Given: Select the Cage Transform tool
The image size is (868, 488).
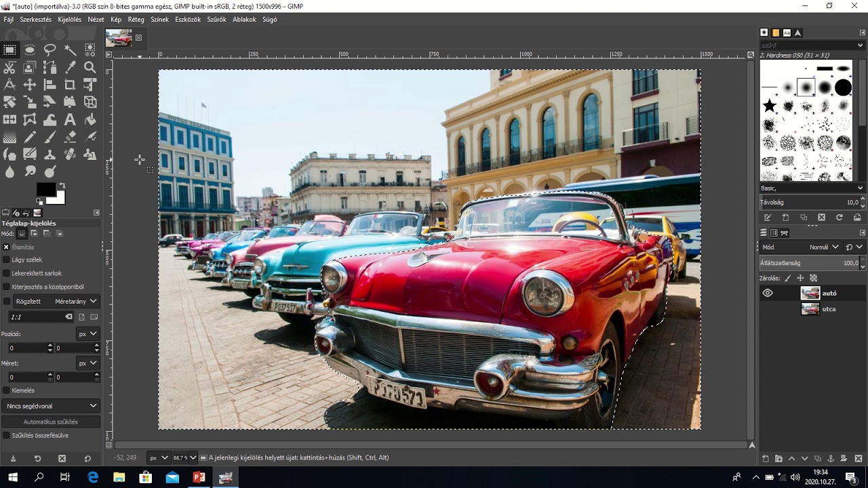Looking at the screenshot, I should 30,120.
